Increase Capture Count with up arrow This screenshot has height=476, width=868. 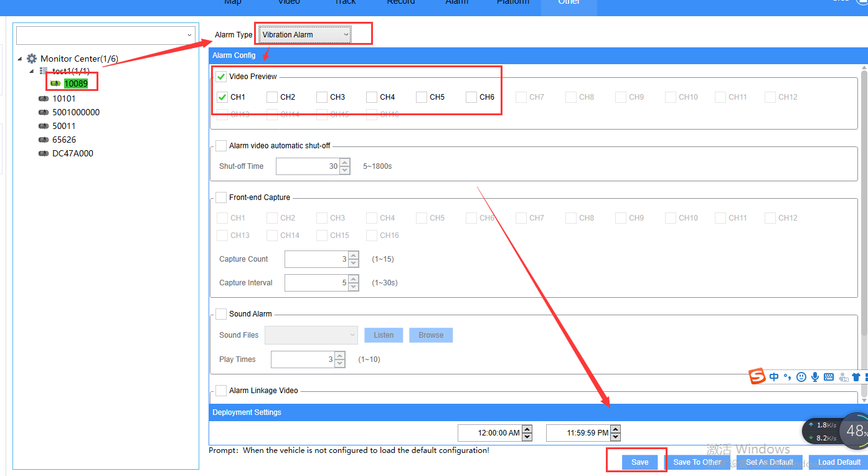[354, 255]
